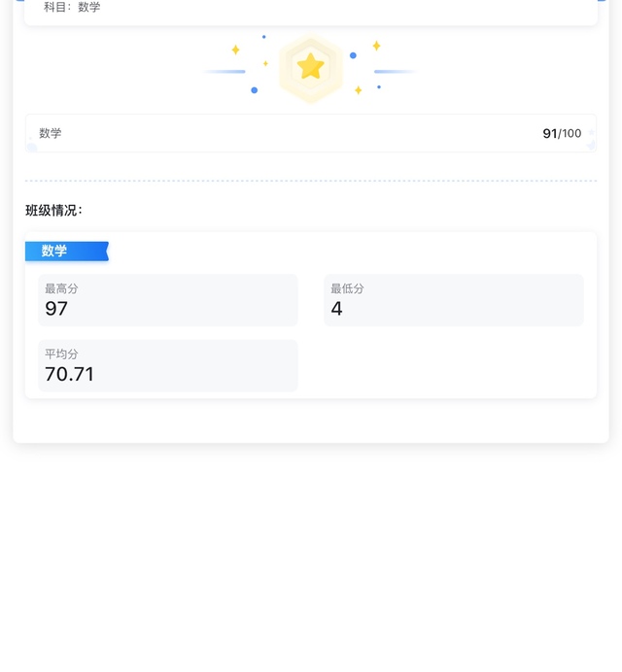Click the 最高分 label
Screen dimensions: 622x672
[61, 288]
